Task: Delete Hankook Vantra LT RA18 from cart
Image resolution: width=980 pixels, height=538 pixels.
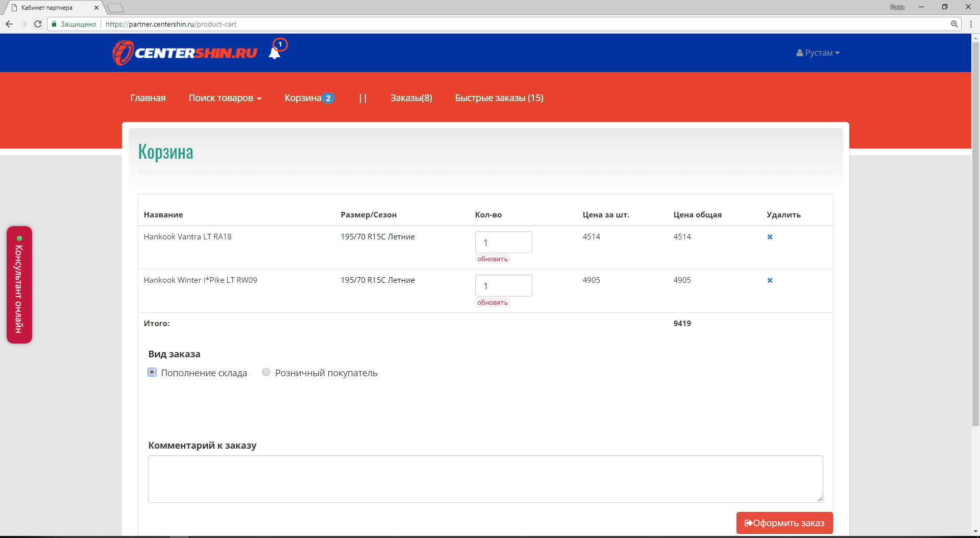Action: pyautogui.click(x=770, y=237)
